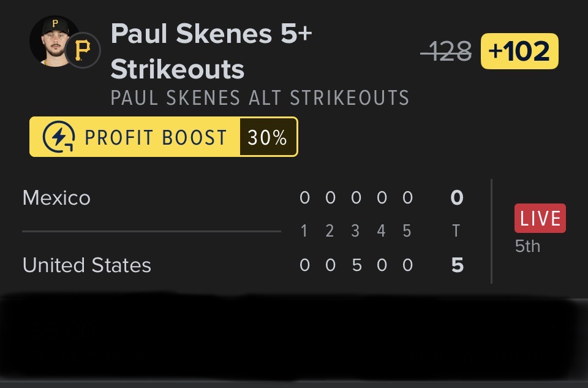Click the PROFIT BOOST label
Image resolution: width=588 pixels, height=388 pixels.
pos(156,137)
